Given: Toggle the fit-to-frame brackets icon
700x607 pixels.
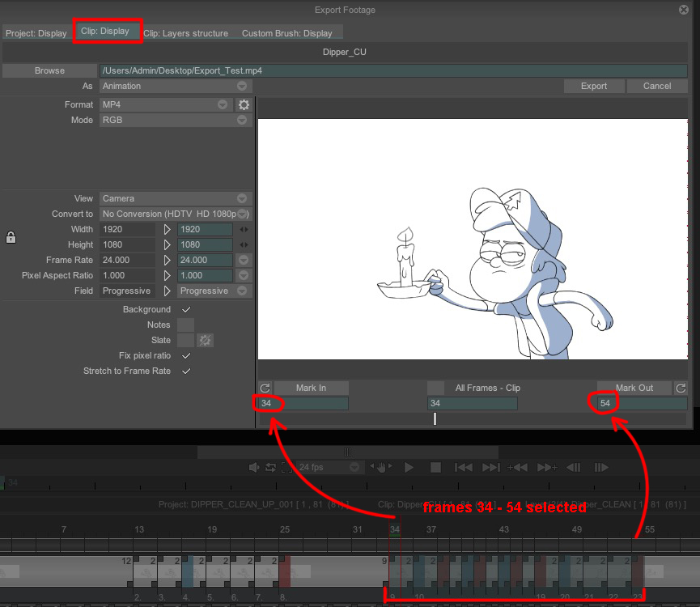Looking at the screenshot, I should (287, 467).
